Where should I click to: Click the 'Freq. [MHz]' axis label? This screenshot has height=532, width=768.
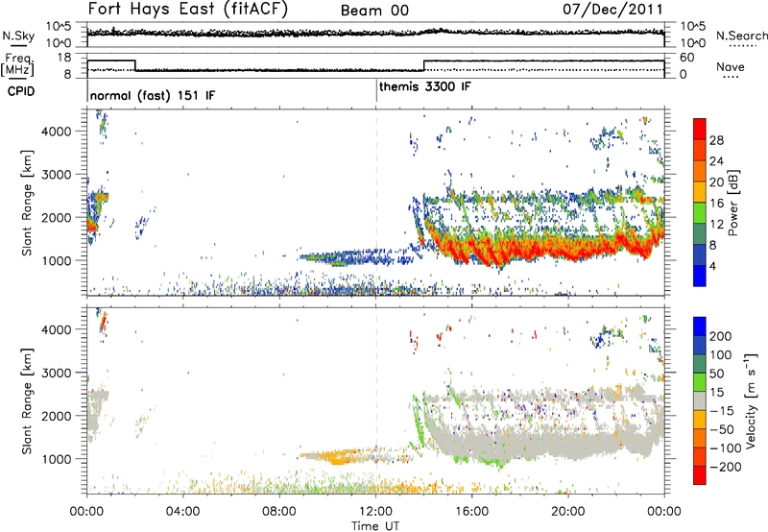click(17, 65)
